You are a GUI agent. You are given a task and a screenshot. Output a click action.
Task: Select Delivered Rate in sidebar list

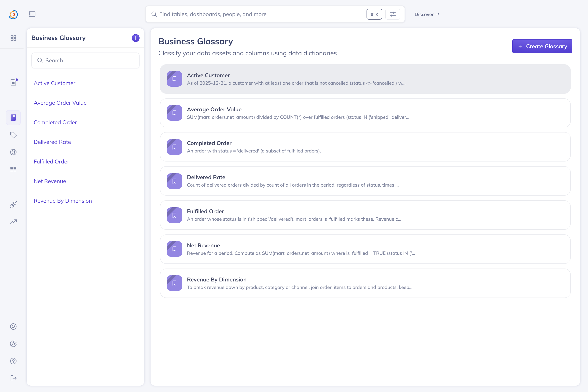click(52, 142)
